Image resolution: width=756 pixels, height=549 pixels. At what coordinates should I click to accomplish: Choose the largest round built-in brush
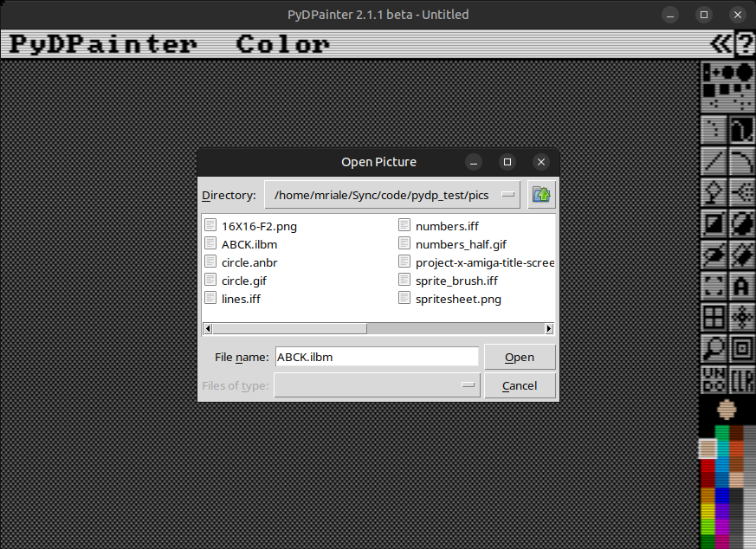745,72
